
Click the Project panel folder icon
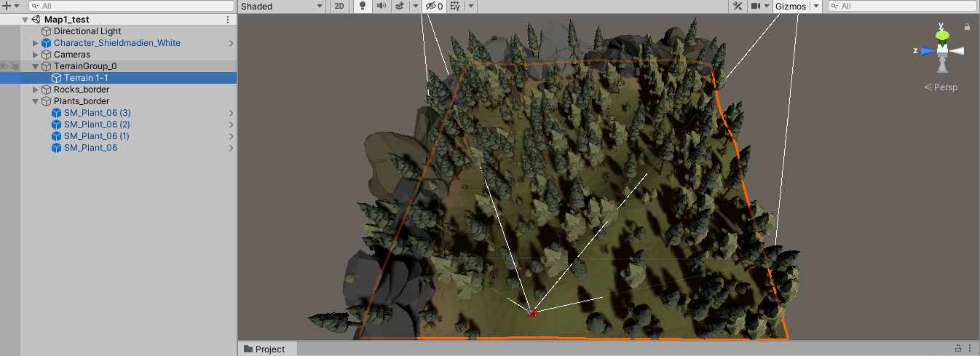coord(248,349)
